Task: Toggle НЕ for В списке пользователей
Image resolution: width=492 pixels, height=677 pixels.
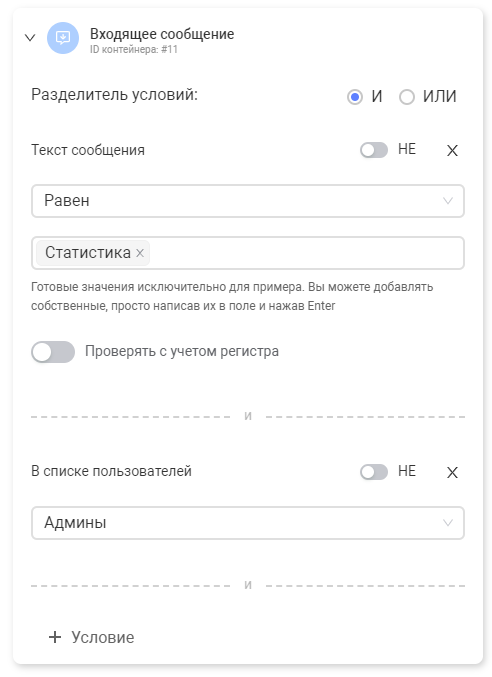Action: [374, 472]
